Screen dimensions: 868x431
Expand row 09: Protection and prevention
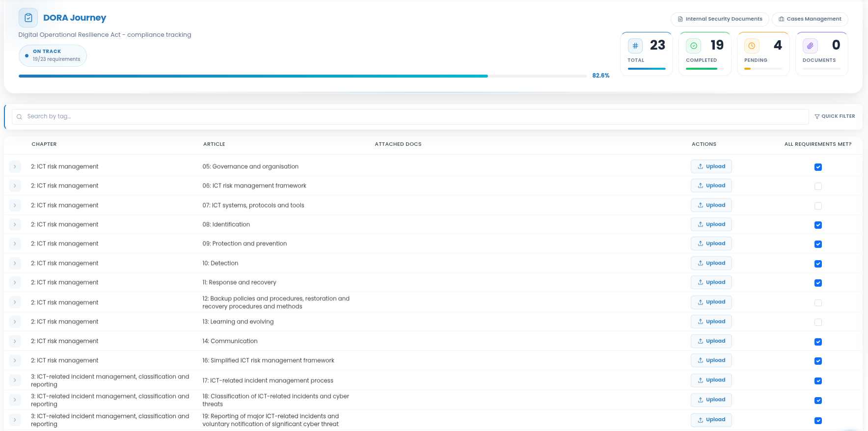click(15, 243)
